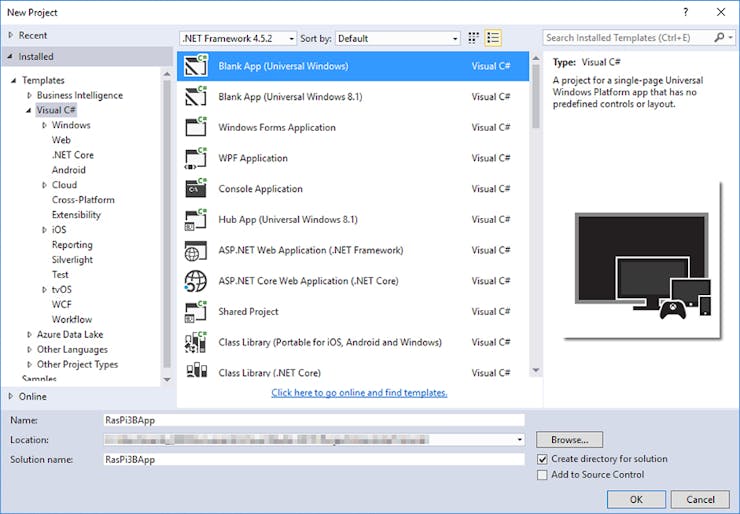Select the WPF Application template row
This screenshot has height=514, width=740.
coord(353,158)
